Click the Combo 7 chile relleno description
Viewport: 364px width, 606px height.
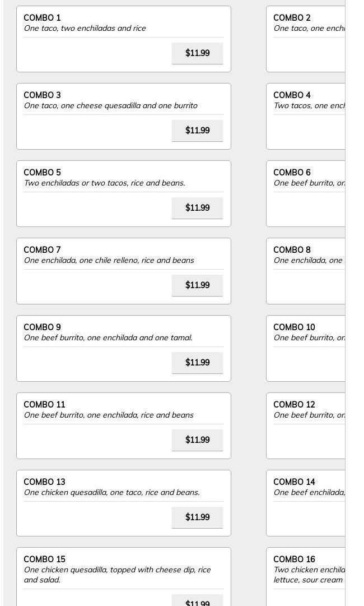coord(109,260)
